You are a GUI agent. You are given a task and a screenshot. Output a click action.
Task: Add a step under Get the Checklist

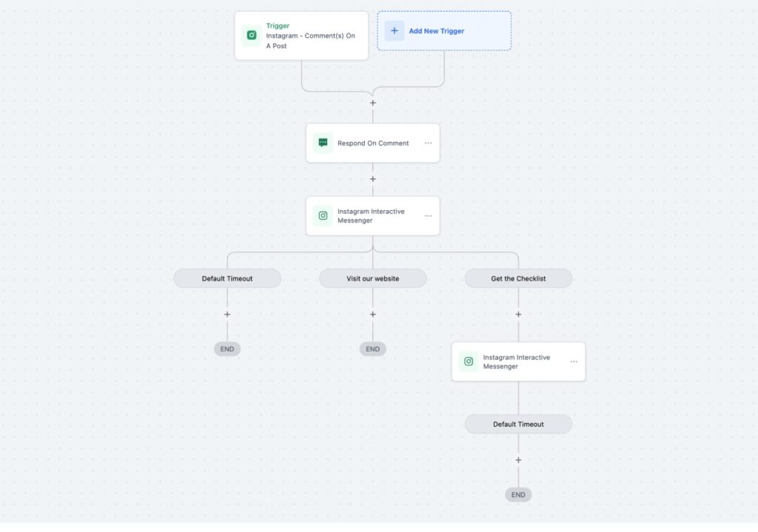(518, 314)
